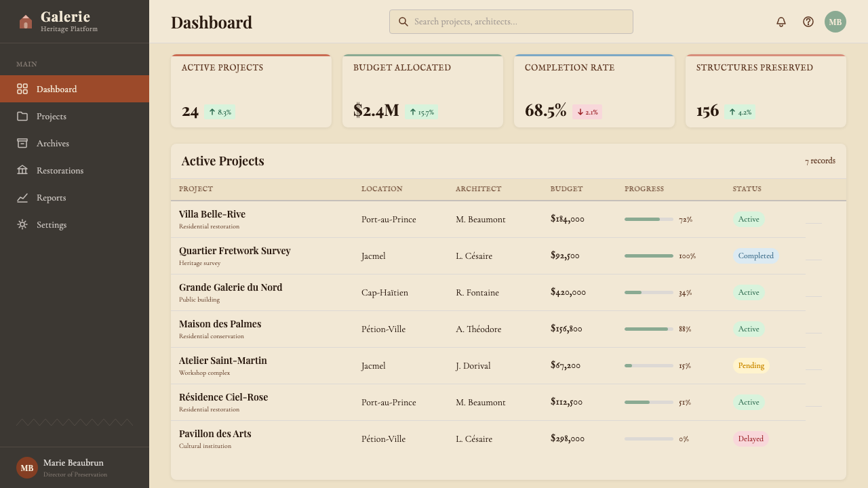Screen dimensions: 868x488
Task: Click the Maison des Palmes progress bar
Action: click(x=649, y=329)
